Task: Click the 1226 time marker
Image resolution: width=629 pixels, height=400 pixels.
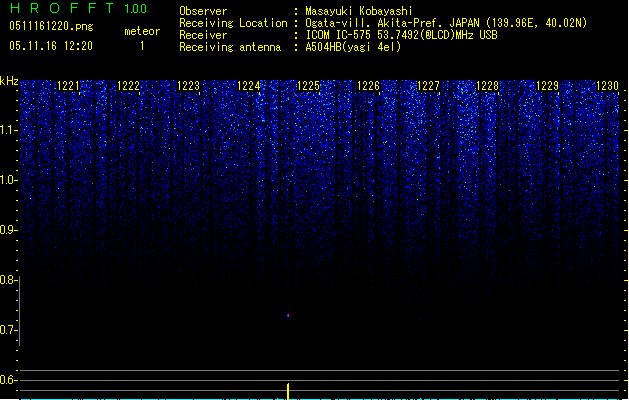Action: (368, 85)
